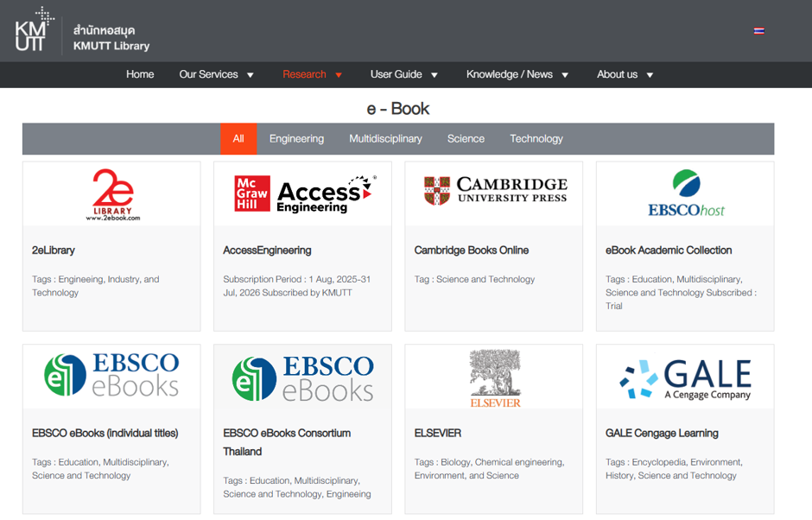812x520 pixels.
Task: Expand the Our Services dropdown arrow
Action: pyautogui.click(x=251, y=75)
